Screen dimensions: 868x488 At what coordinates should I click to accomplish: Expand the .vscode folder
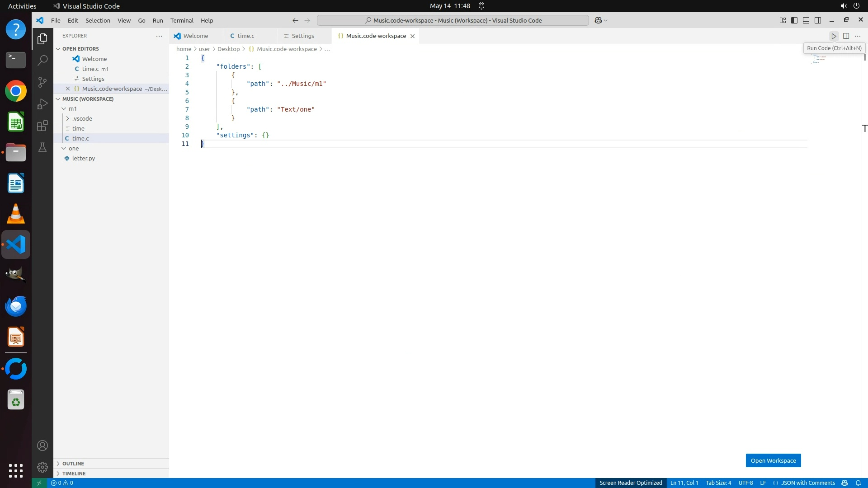click(82, 118)
